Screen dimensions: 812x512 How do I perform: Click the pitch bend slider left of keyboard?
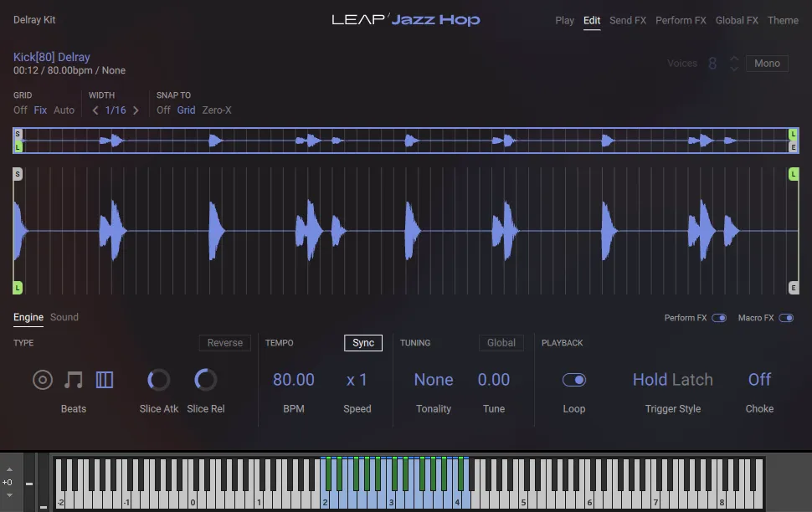tap(31, 483)
